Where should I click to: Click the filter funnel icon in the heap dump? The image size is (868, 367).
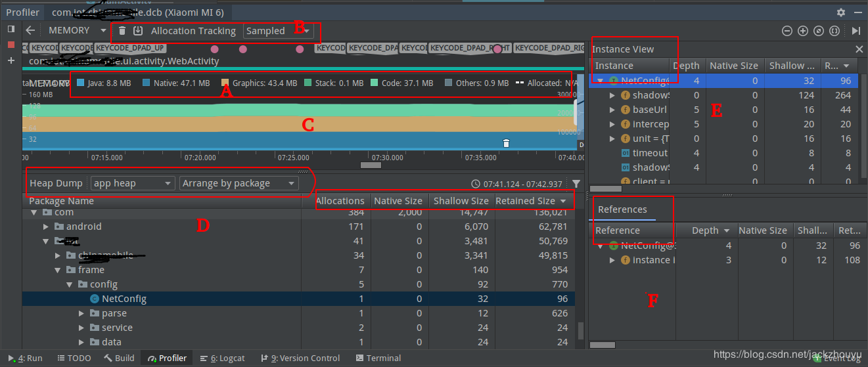576,184
